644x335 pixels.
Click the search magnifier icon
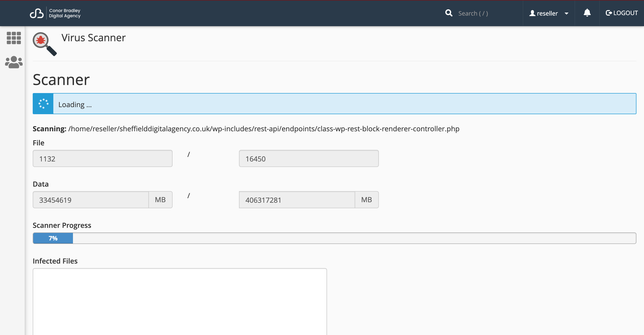pyautogui.click(x=449, y=13)
